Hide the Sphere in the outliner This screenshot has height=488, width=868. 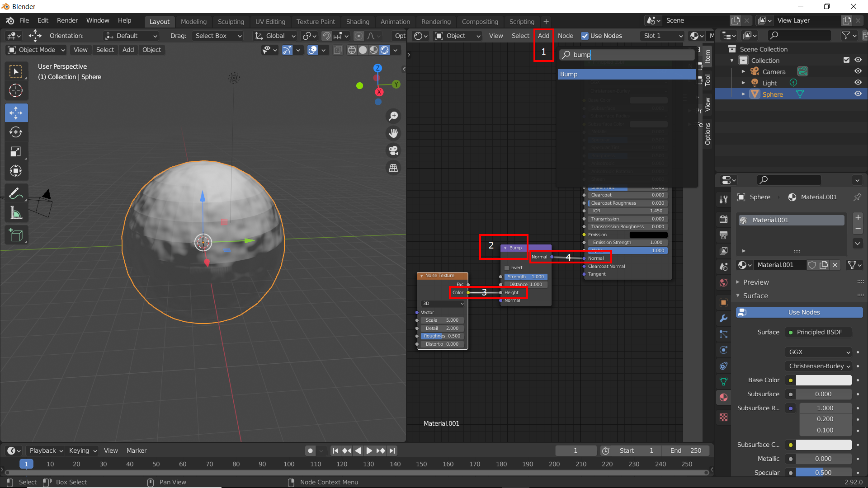tap(858, 94)
